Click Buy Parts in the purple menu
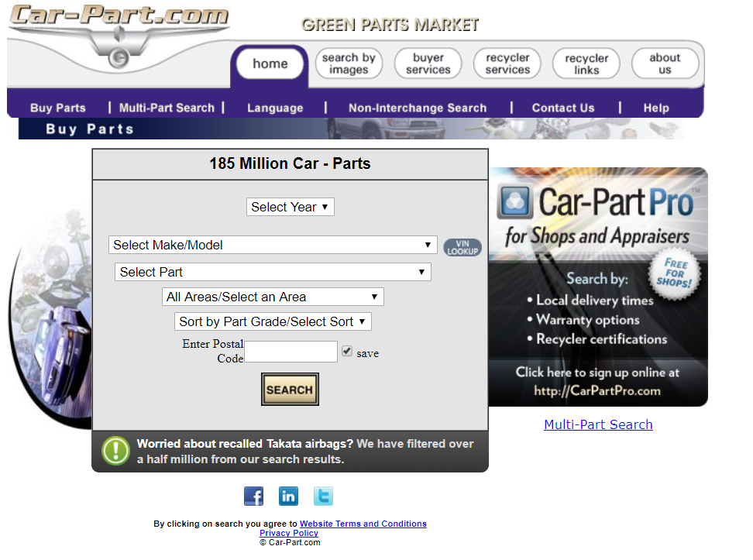Image resolution: width=753 pixels, height=560 pixels. coord(58,108)
